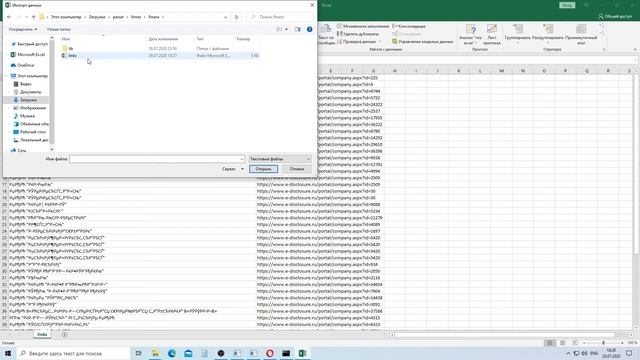Create a new folder with Новая папка
640x360 pixels.
[x=58, y=29]
